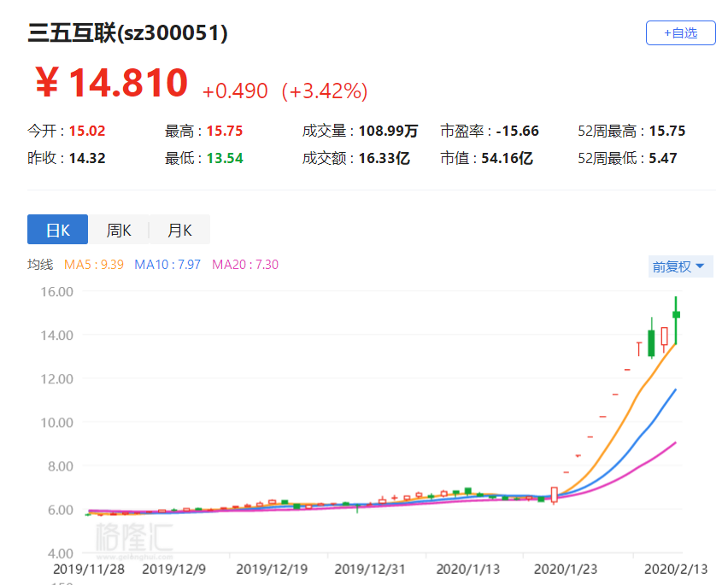Click the 2019/12/31 date axis label
The image size is (728, 585).
[370, 570]
